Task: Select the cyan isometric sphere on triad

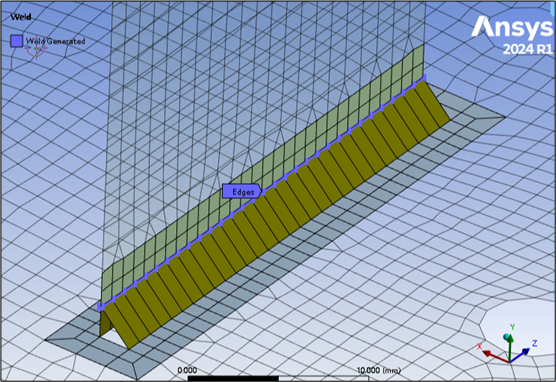Action: tap(507, 336)
